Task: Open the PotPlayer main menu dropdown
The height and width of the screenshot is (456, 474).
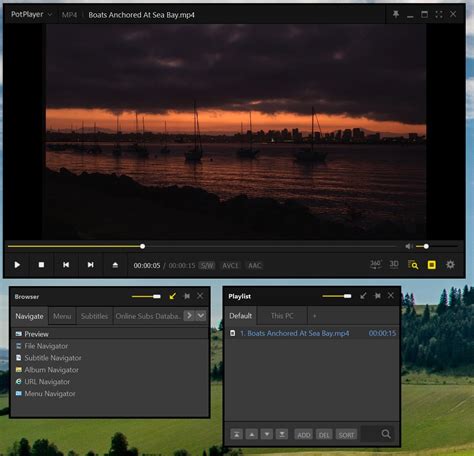Action: (x=32, y=15)
